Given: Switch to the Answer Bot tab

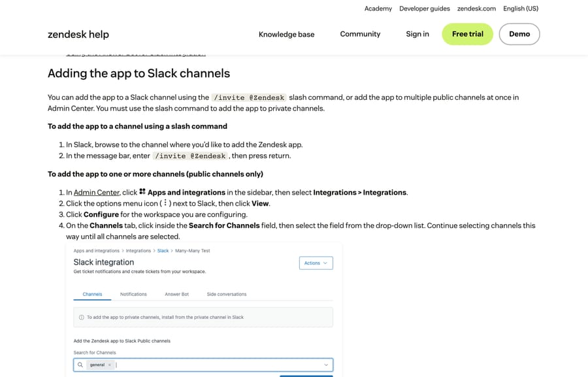Looking at the screenshot, I should pos(176,294).
